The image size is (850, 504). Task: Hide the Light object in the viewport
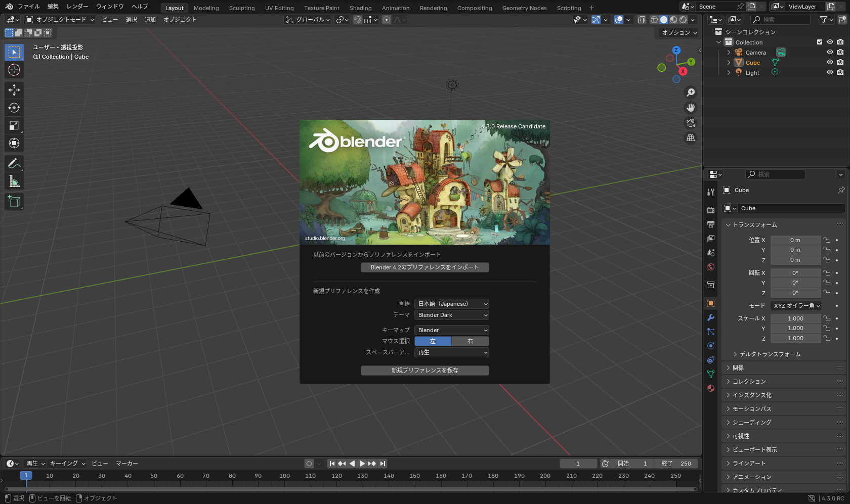tap(829, 72)
